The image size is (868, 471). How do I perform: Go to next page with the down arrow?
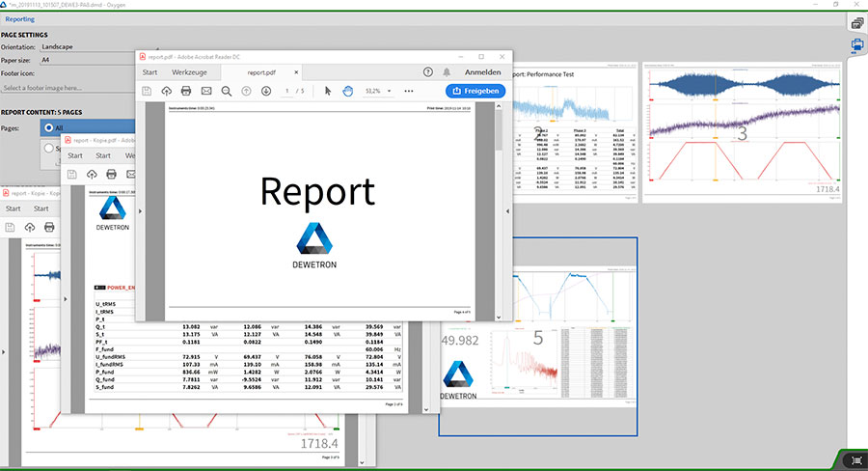pos(265,91)
